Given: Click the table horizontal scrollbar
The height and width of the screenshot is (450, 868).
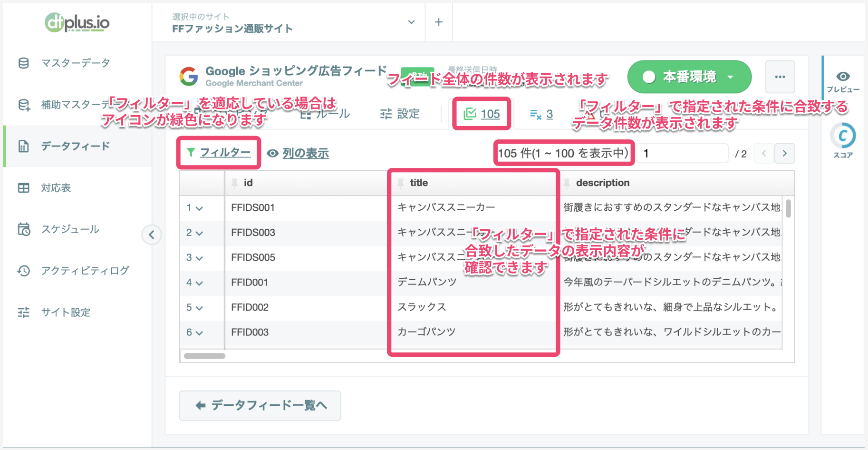Looking at the screenshot, I should pyautogui.click(x=204, y=356).
